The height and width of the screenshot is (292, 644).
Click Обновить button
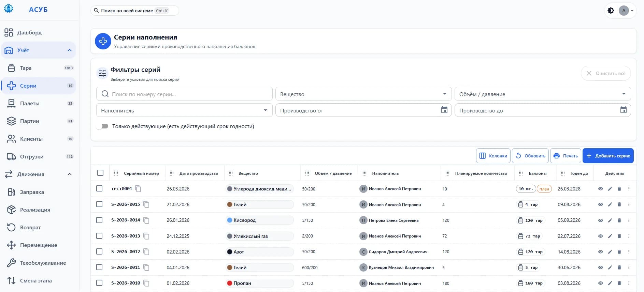pyautogui.click(x=530, y=156)
